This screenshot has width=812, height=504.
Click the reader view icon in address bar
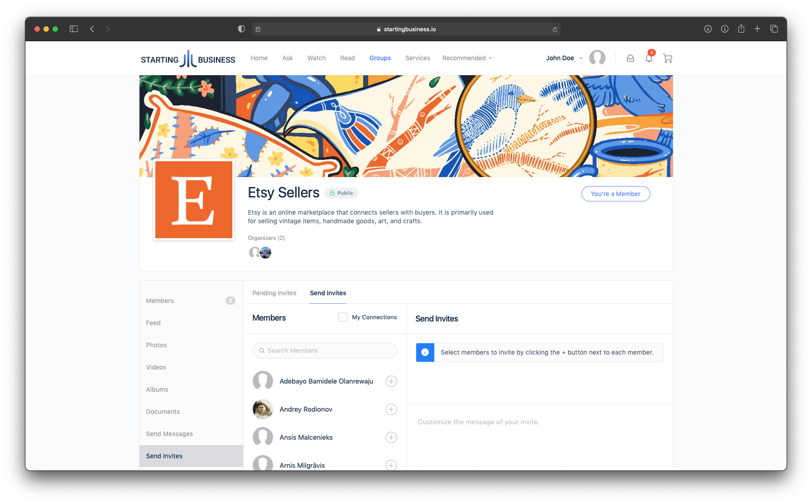click(258, 29)
